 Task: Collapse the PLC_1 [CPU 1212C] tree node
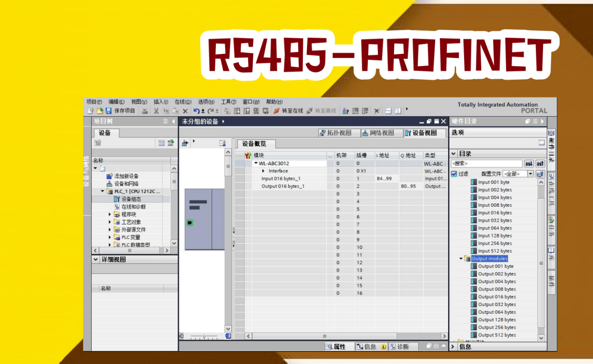103,191
